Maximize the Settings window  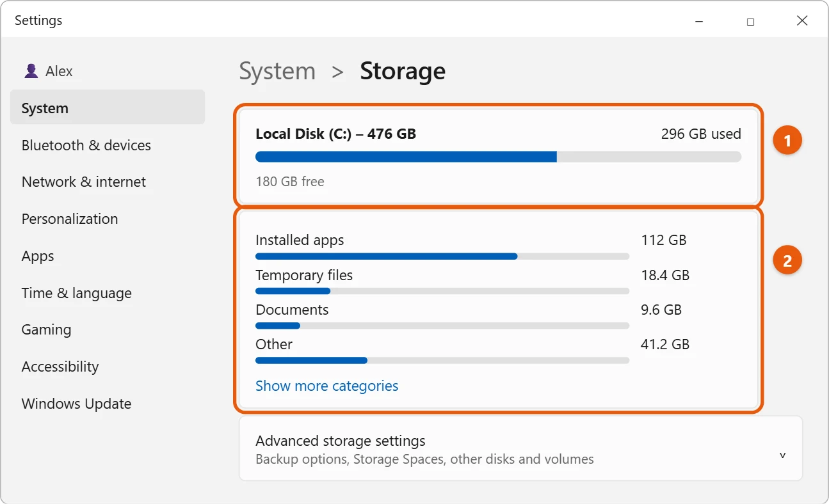[750, 21]
